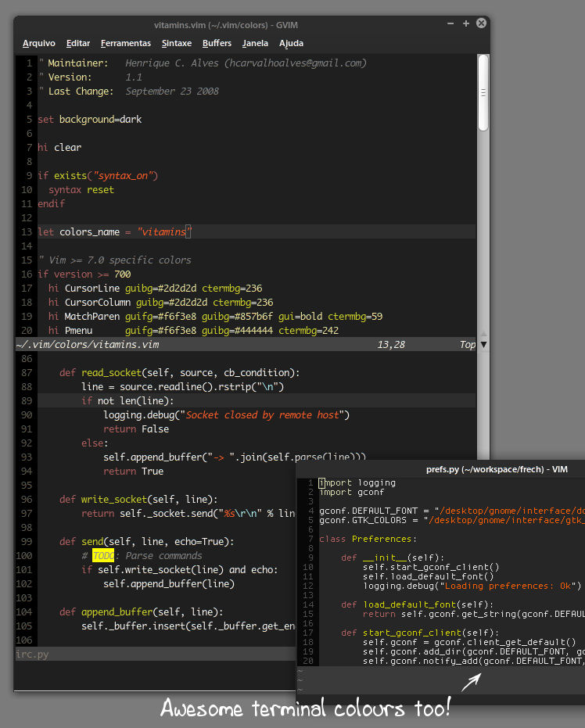585x728 pixels.
Task: Click the highlighted TODO marker
Action: [103, 556]
